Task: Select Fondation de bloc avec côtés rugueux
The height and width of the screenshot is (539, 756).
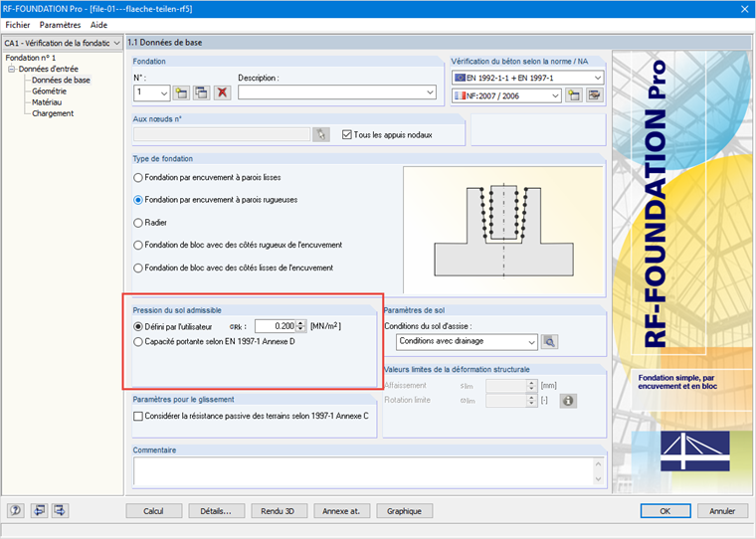Action: (238, 245)
